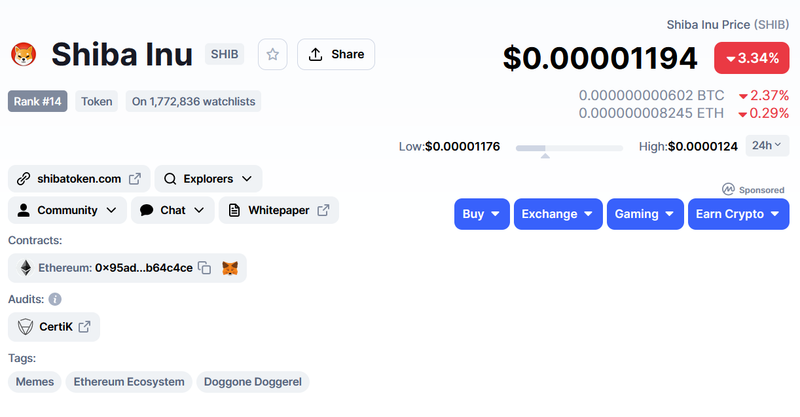Click the Shiba Inu coin logo

pos(23,54)
